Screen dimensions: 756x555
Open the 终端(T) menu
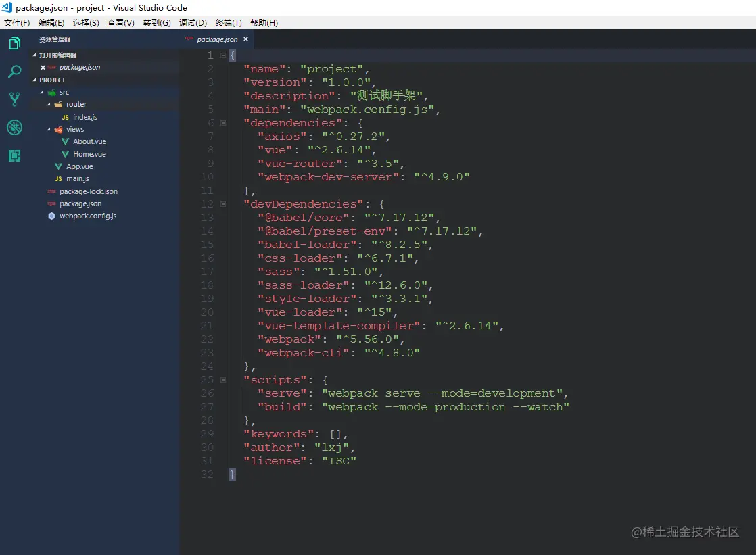coord(229,23)
